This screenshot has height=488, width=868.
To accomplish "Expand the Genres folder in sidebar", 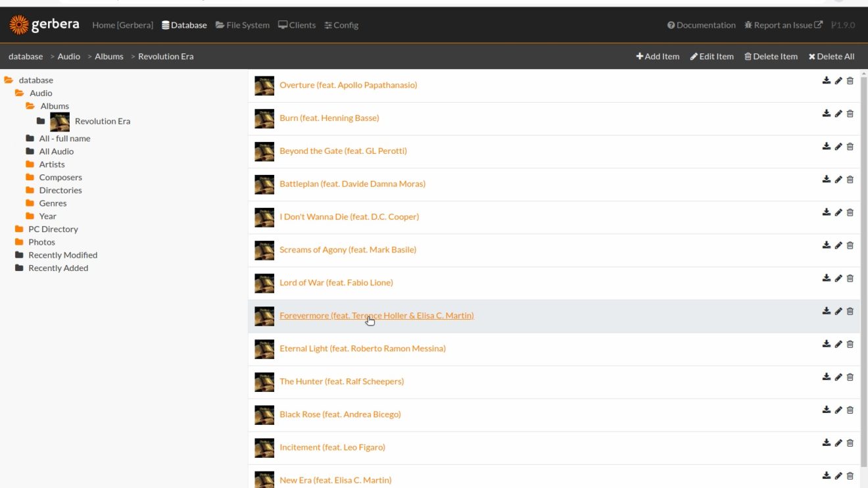I will tap(30, 203).
